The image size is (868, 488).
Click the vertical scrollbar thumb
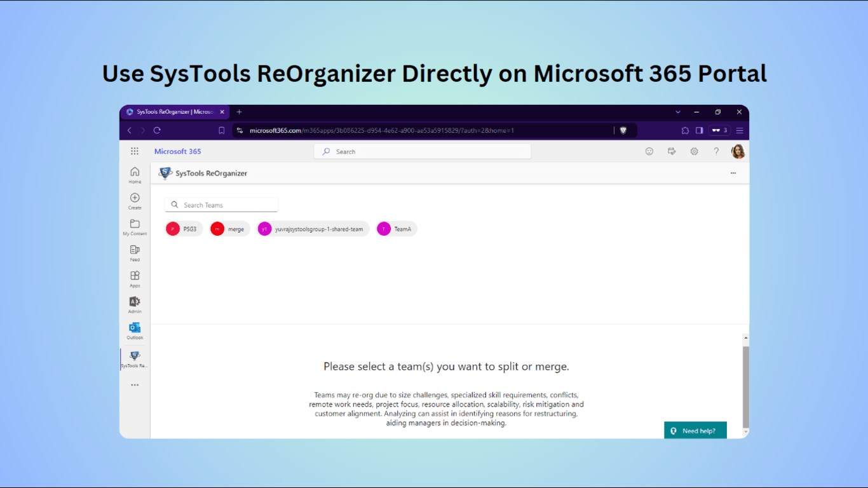746,386
